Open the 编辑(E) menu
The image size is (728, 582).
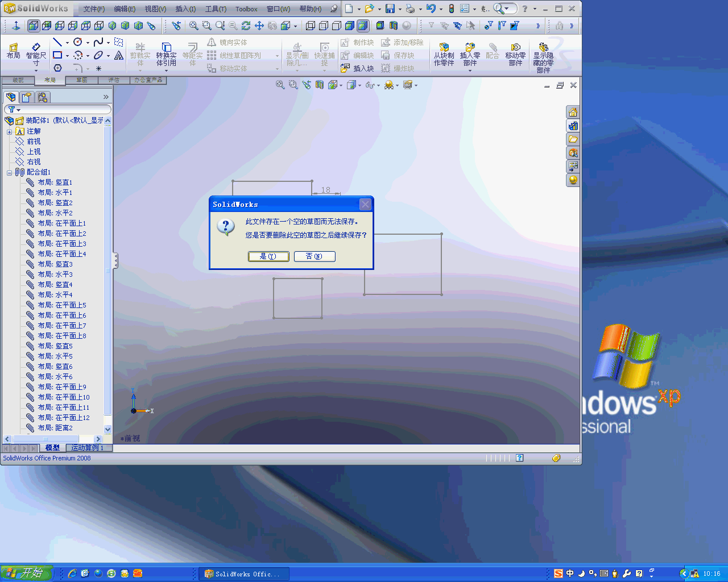click(125, 9)
